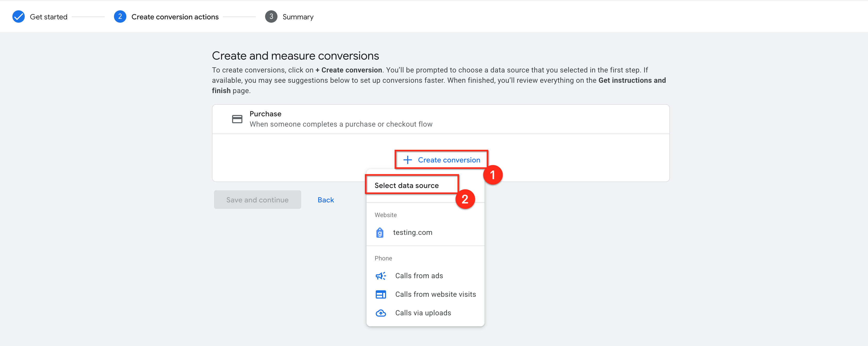868x346 pixels.
Task: Click the Select data source header
Action: pos(406,186)
